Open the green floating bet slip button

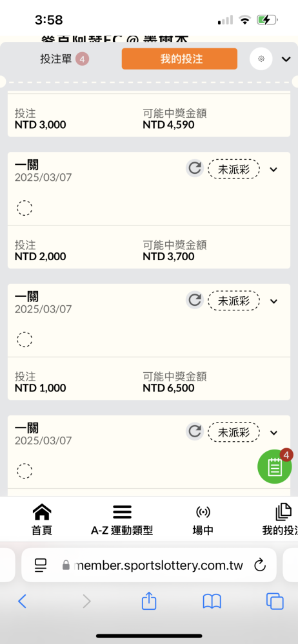pos(275,466)
